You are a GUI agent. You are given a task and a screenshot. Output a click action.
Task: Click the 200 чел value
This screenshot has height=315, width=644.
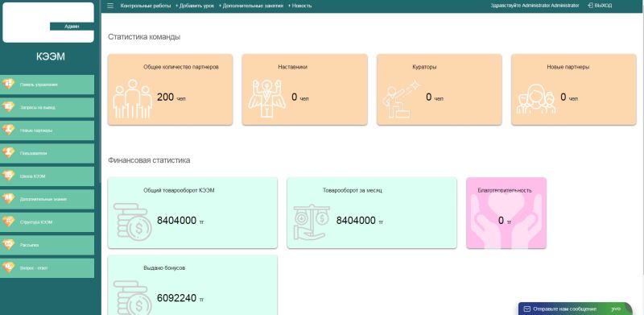pos(171,97)
